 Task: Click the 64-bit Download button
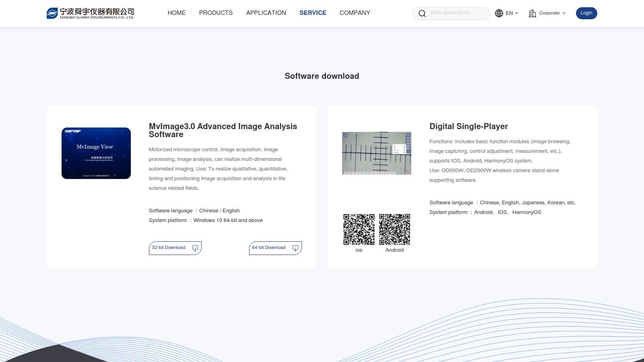275,248
